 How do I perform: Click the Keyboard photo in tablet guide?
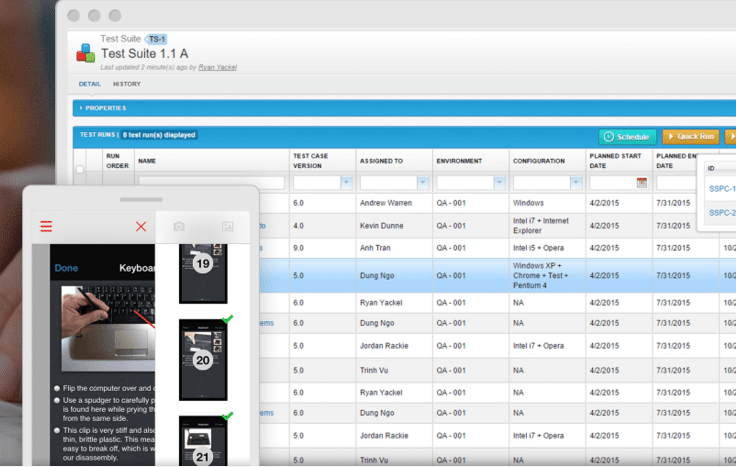108,329
